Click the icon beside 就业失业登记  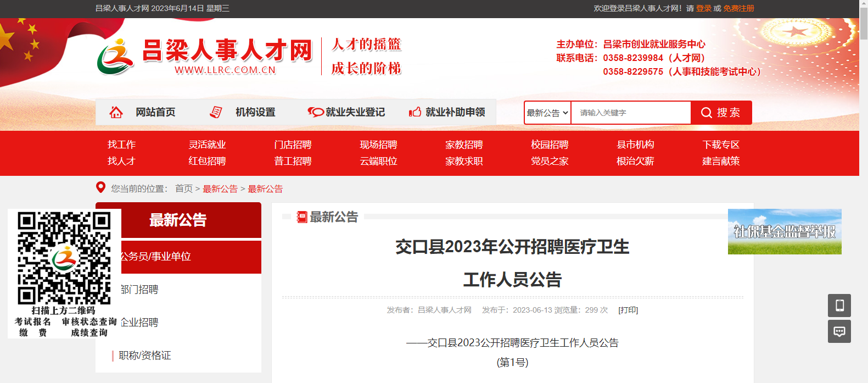point(315,112)
